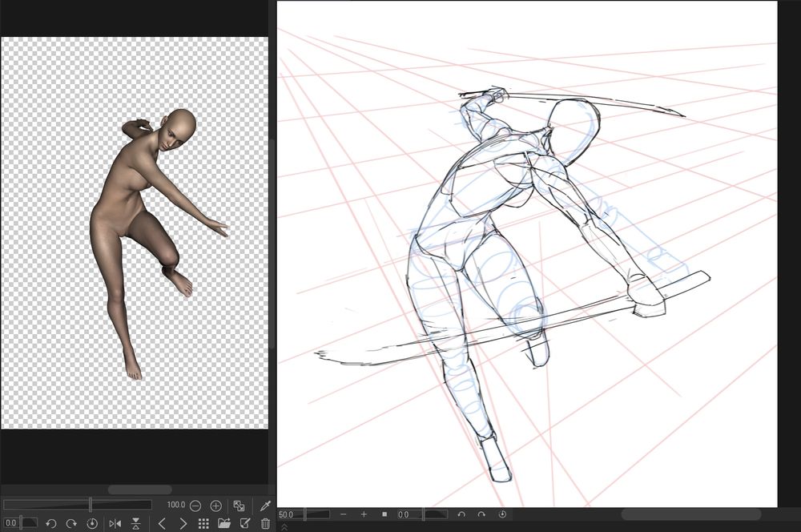Zoom in the Sub View reference image
The image size is (801, 532).
click(x=215, y=506)
